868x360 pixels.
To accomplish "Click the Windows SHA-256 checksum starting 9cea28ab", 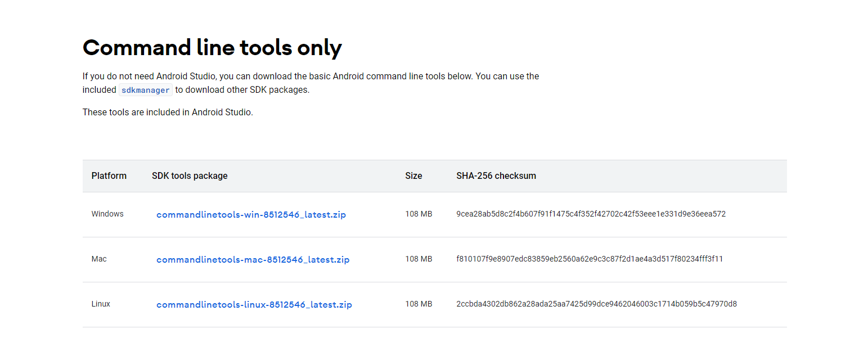I will click(591, 214).
